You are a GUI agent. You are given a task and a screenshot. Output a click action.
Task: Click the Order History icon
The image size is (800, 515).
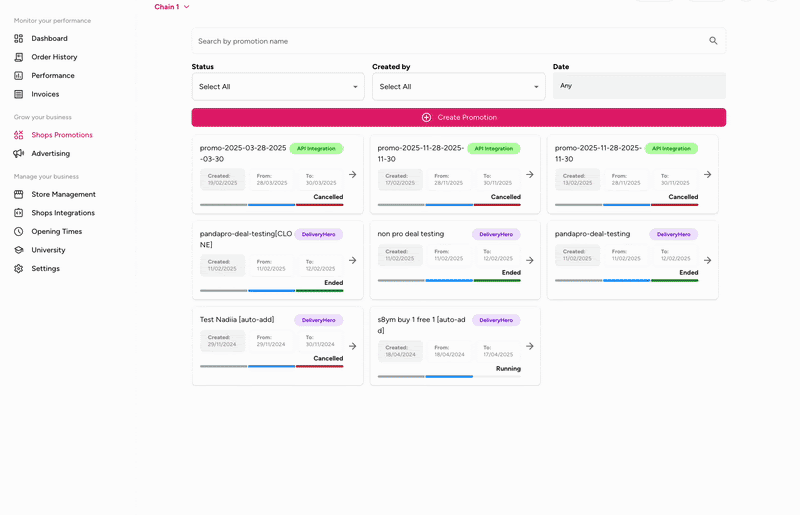[19, 57]
